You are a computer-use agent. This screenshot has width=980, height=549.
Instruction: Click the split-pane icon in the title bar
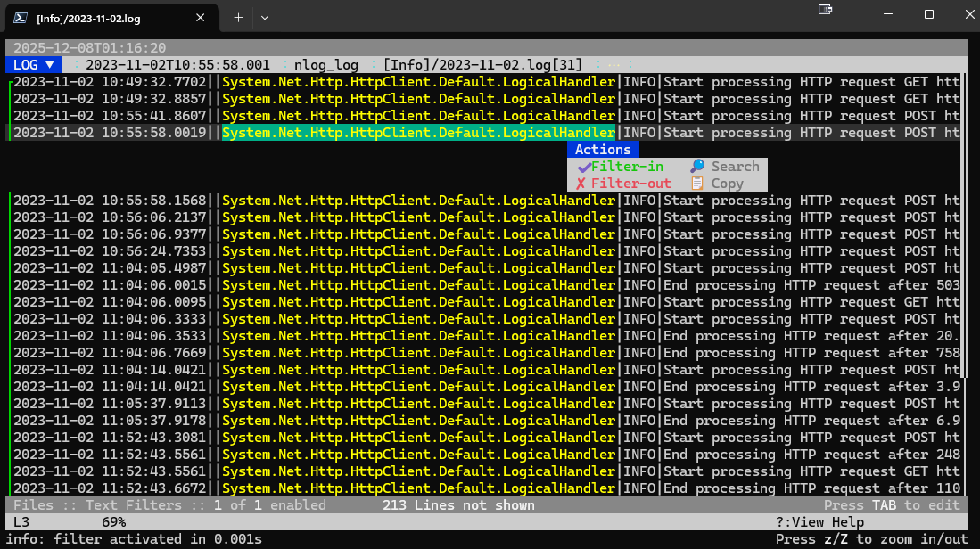[x=825, y=11]
